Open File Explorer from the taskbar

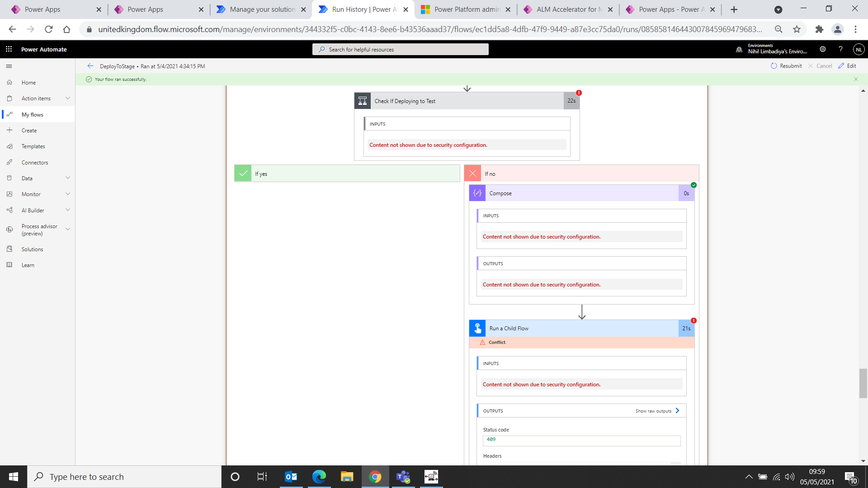point(347,477)
